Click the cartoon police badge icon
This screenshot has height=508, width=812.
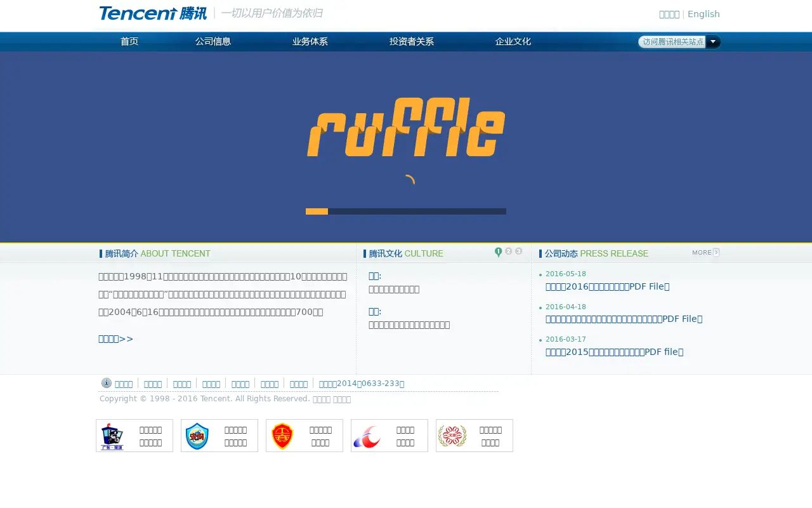click(112, 436)
